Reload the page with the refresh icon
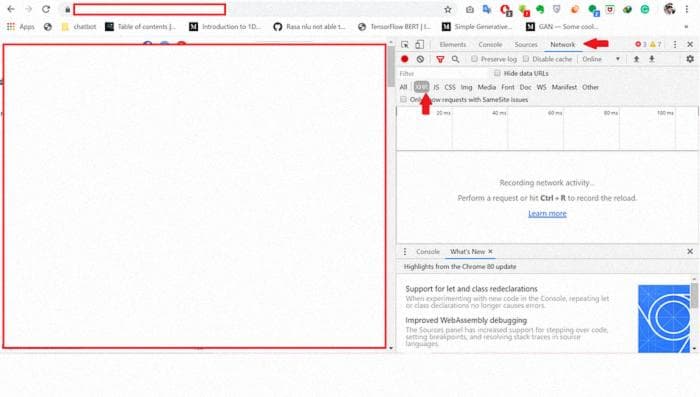The width and height of the screenshot is (700, 397). pyautogui.click(x=46, y=9)
